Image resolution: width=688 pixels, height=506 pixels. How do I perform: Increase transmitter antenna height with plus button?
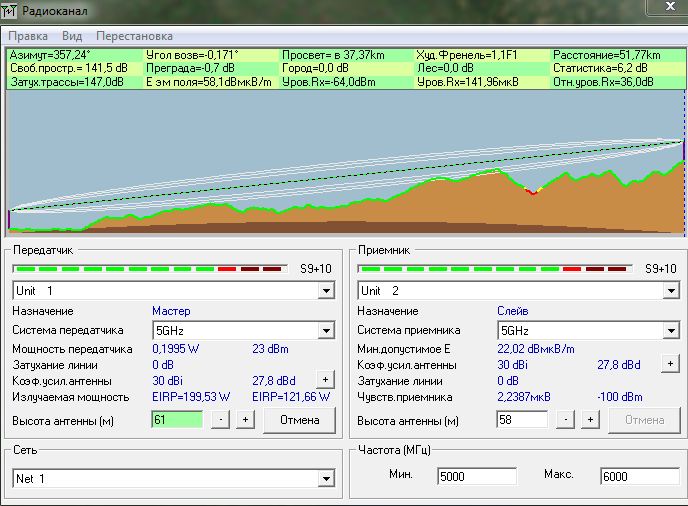tap(245, 421)
